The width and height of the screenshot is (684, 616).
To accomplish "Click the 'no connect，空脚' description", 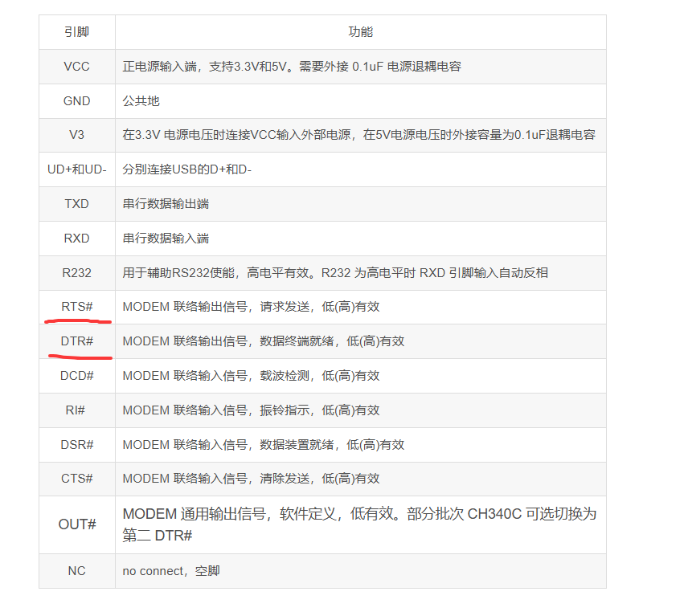I will pyautogui.click(x=171, y=571).
